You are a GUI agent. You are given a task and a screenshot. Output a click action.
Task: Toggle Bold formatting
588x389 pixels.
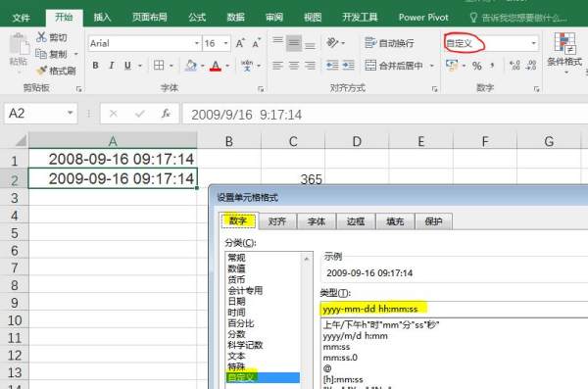click(95, 66)
